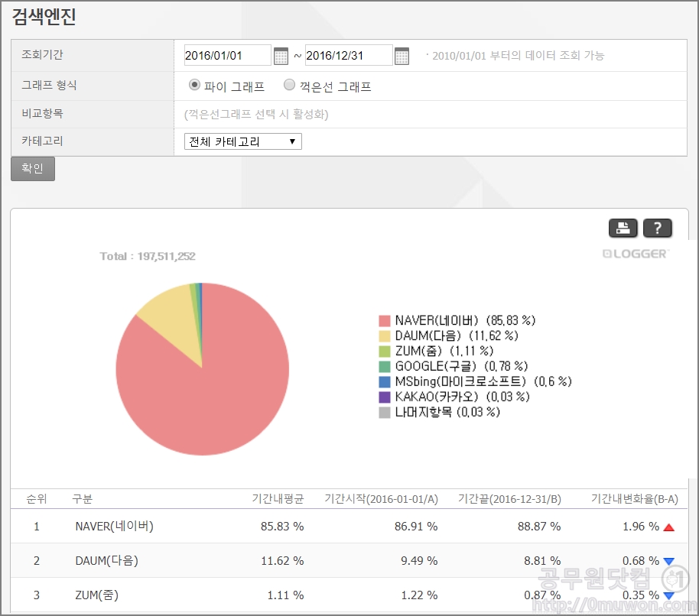Screen dimensions: 699x616
Task: Open the 전체 카테고리 dropdown
Action: point(243,141)
